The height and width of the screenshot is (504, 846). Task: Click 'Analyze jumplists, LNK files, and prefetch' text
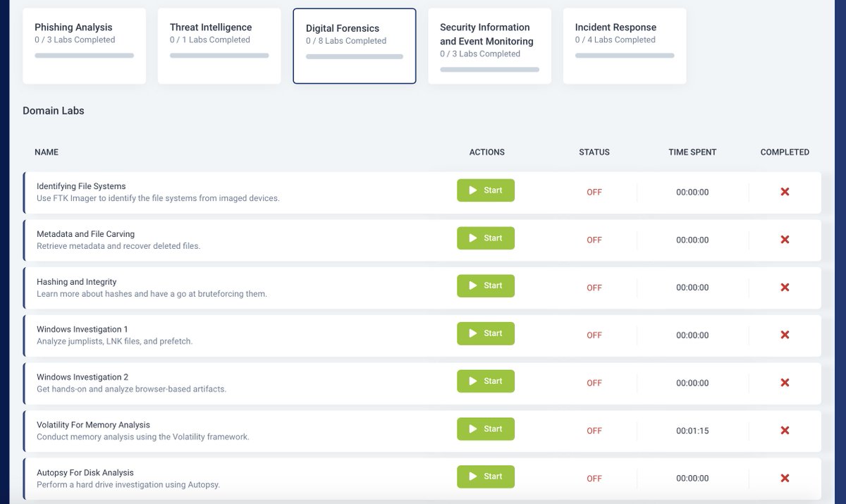tap(114, 341)
